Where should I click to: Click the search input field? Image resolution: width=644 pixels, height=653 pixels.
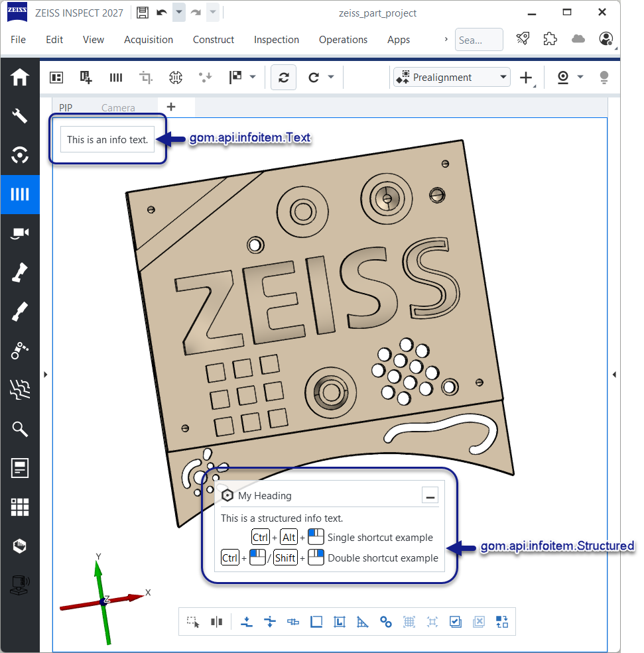coord(478,40)
